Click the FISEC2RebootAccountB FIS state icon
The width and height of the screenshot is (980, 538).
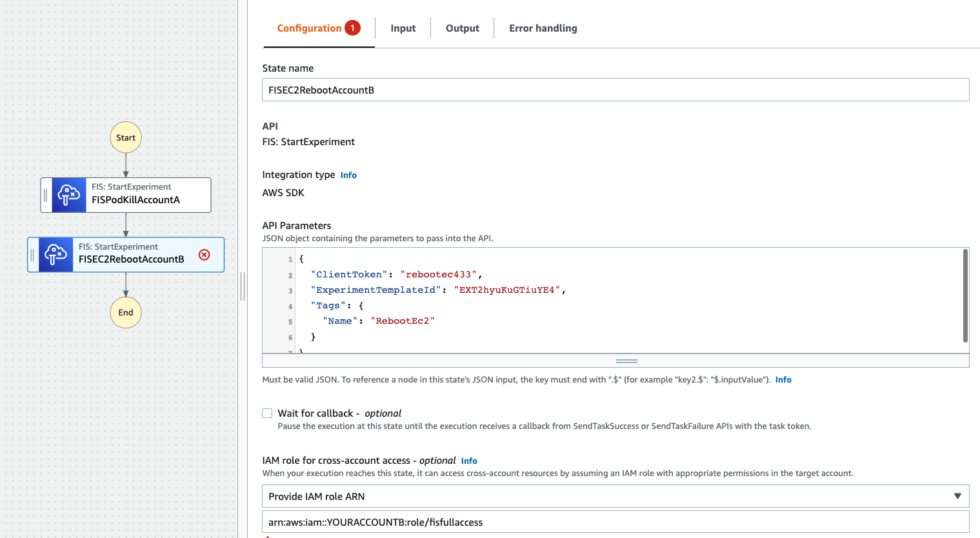(56, 255)
